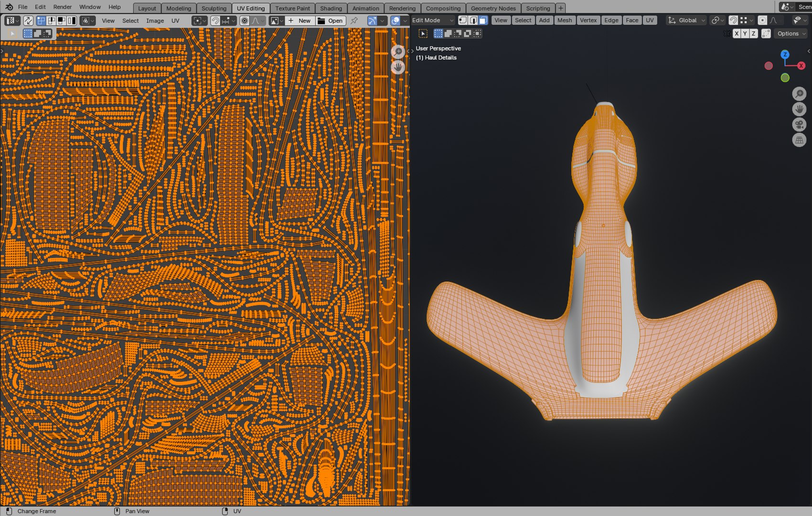Click the red X axis gizmo
The height and width of the screenshot is (516, 812).
(x=801, y=66)
